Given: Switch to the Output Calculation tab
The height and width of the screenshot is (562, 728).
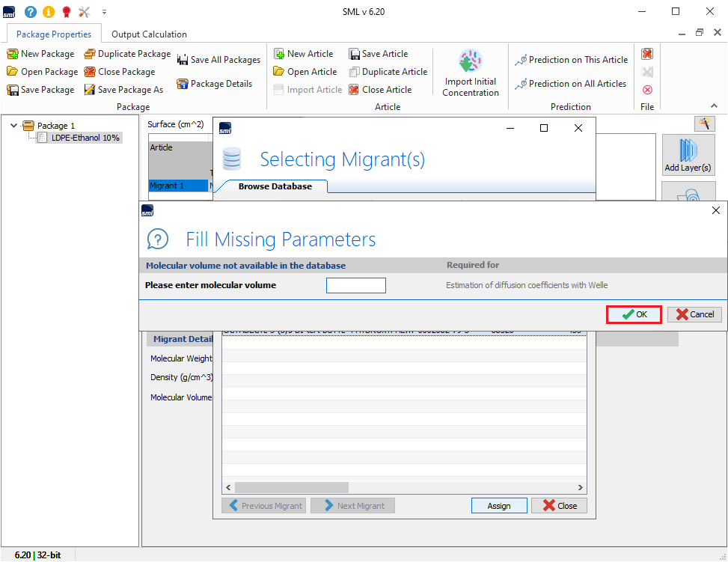Looking at the screenshot, I should tap(149, 34).
